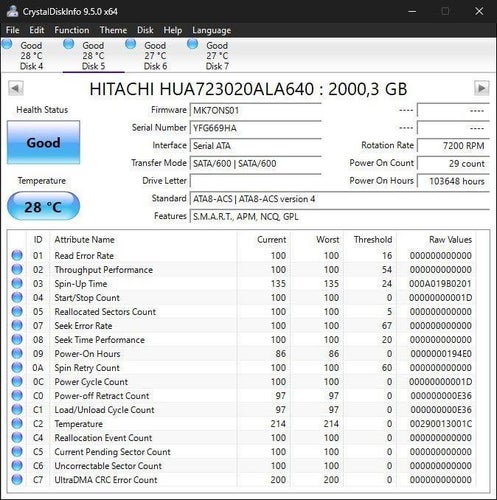Click status orb for Seek Time Performance
Viewport: 497px width, 500px height.
(17, 339)
